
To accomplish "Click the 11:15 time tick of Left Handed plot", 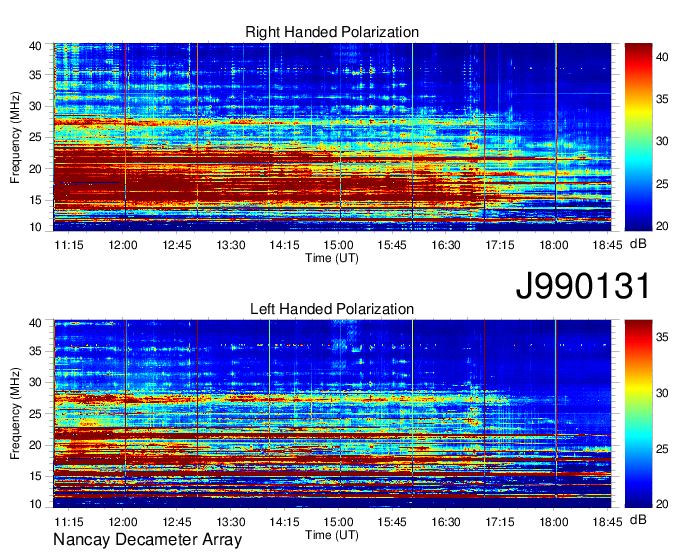I will tap(69, 522).
